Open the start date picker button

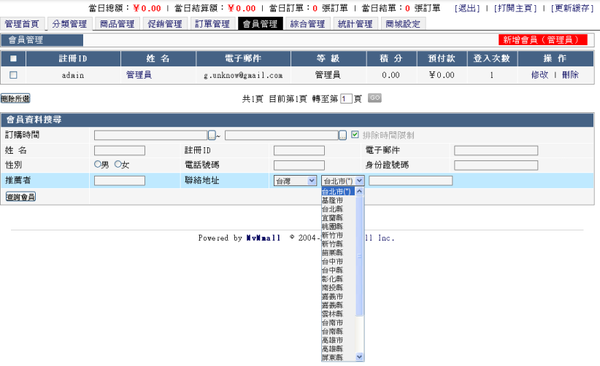(212, 135)
